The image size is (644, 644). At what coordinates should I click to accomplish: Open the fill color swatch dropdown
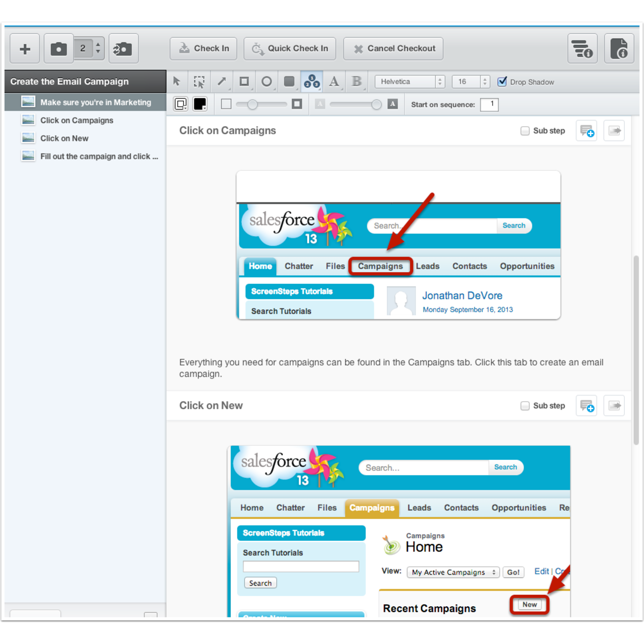click(200, 104)
